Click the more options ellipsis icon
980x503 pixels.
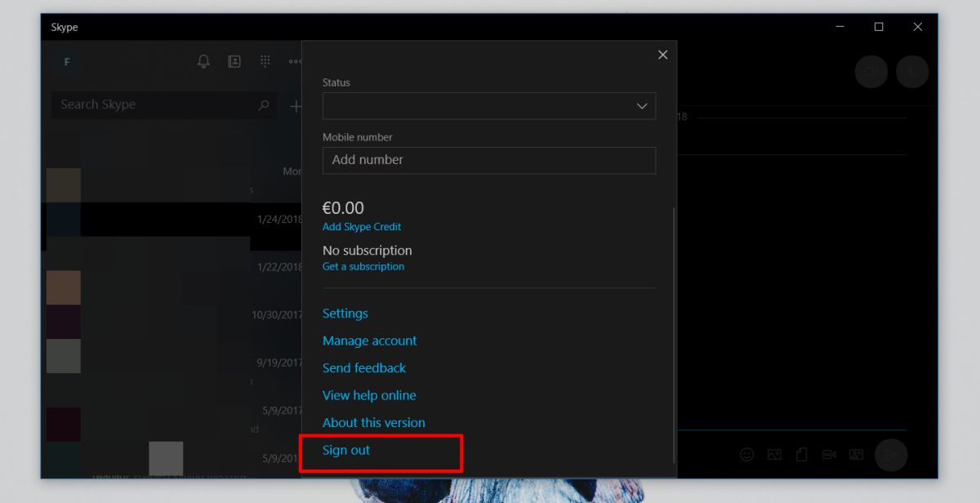pos(295,61)
